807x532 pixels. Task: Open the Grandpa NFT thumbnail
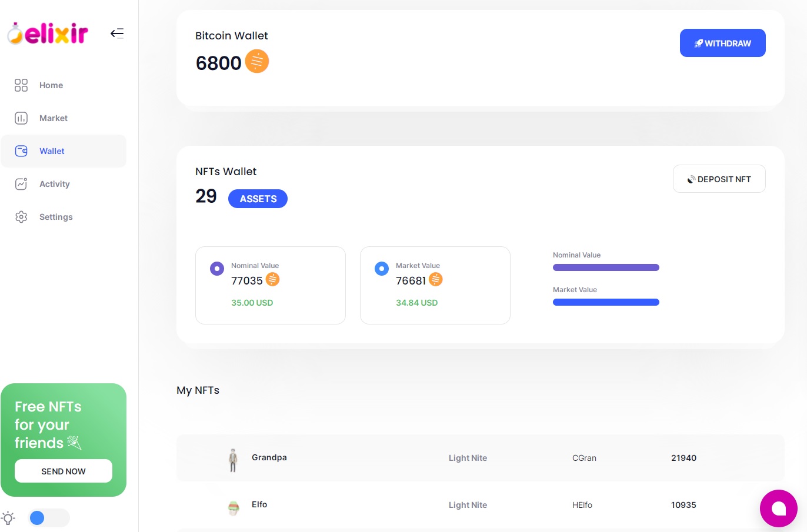(233, 460)
